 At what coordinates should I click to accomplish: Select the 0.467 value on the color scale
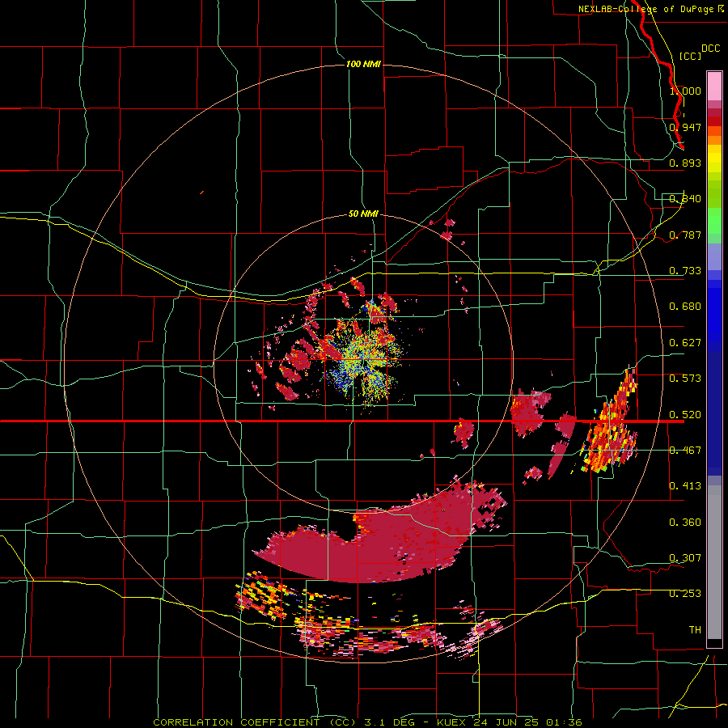click(685, 451)
